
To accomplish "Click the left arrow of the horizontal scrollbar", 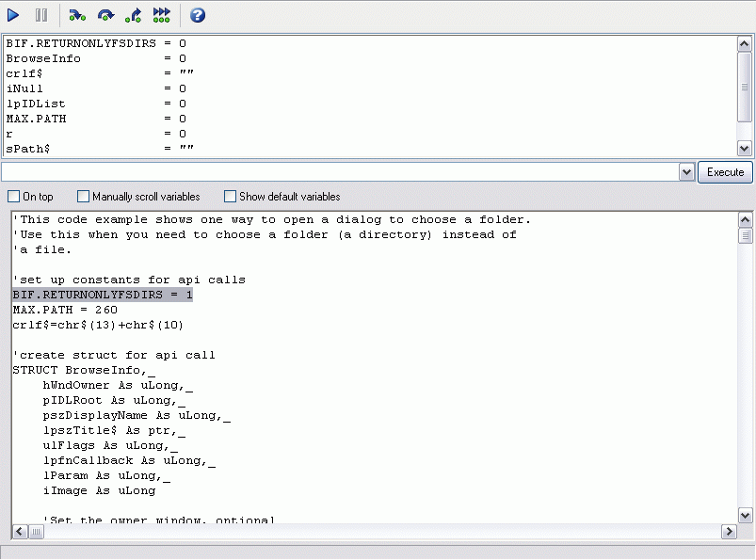I will 17,532.
